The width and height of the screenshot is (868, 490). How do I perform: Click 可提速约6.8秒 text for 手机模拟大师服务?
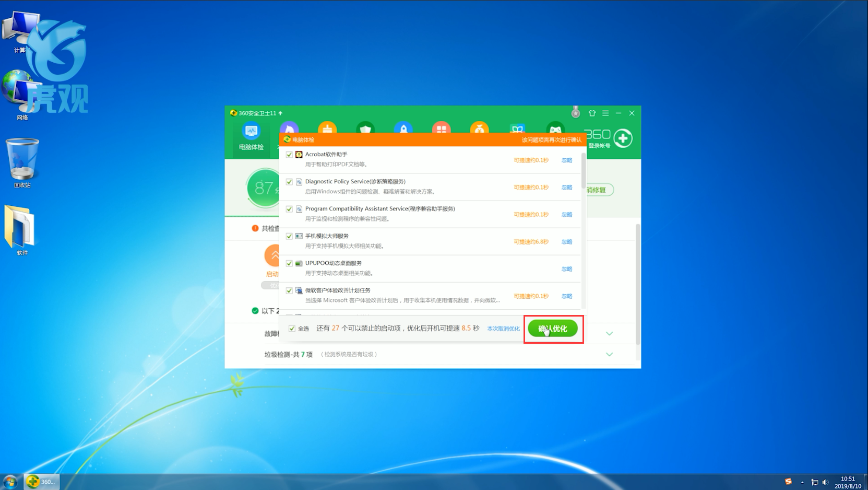[531, 242]
